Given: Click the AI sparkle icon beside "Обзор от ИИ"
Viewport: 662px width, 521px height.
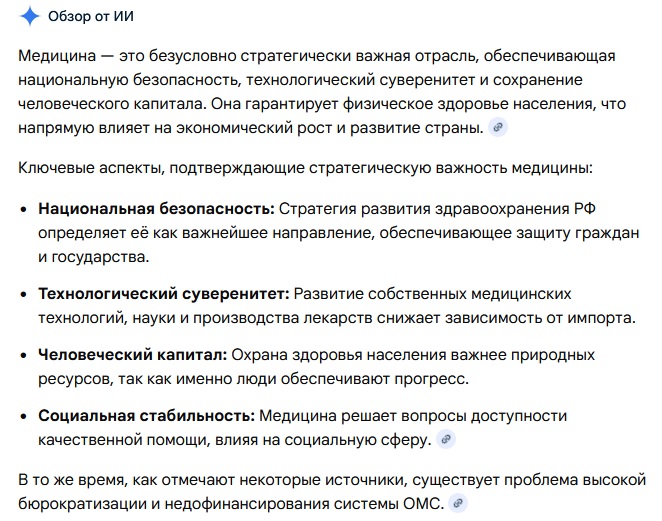Looking at the screenshot, I should (30, 17).
